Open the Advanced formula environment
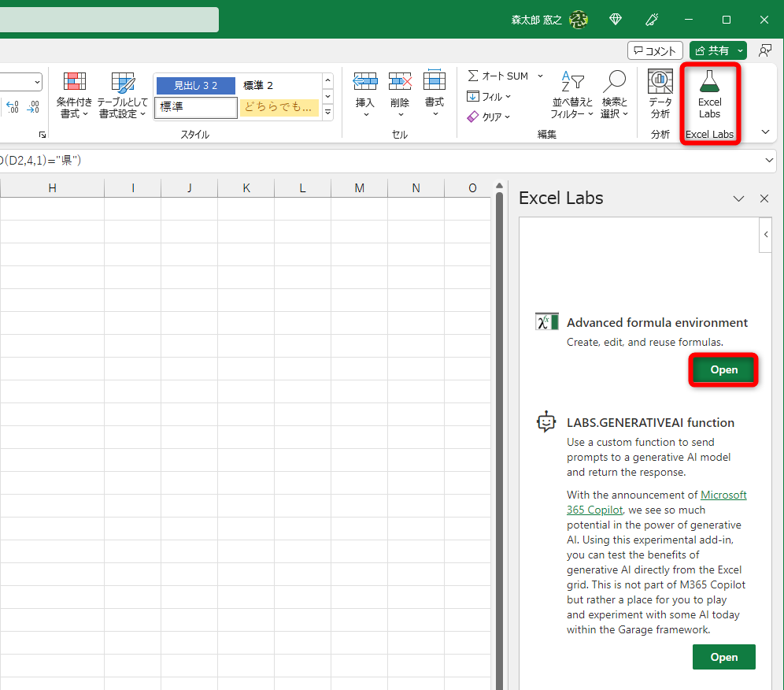Viewport: 784px width, 690px height. (x=723, y=369)
